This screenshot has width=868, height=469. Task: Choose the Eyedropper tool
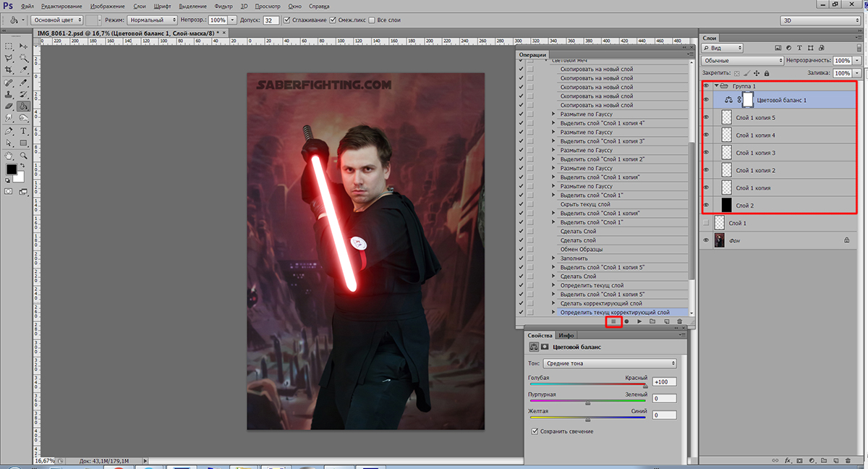tap(24, 70)
